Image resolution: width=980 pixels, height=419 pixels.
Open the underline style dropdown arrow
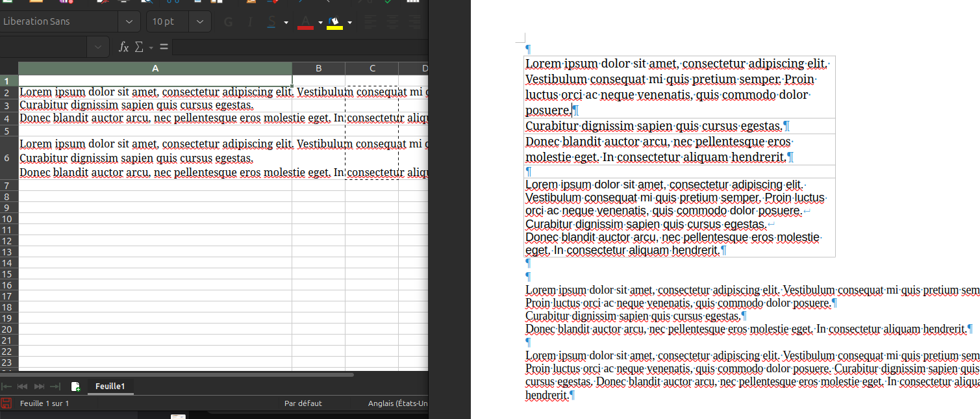click(286, 22)
